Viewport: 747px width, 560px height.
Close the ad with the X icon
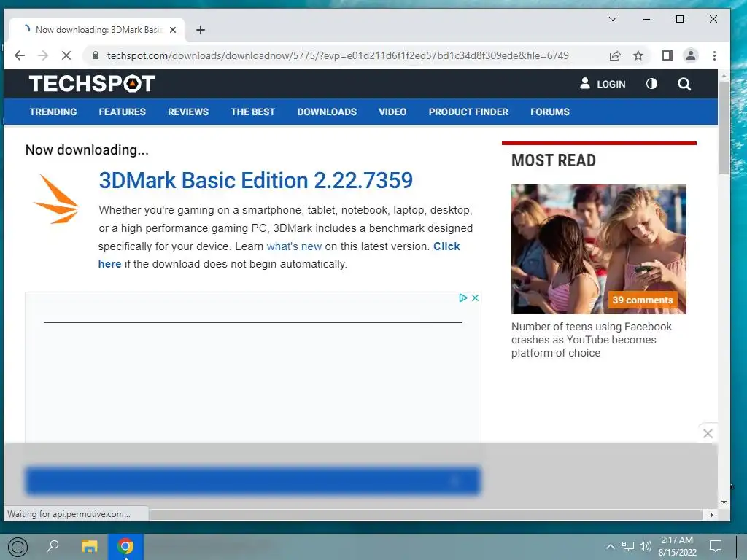pos(475,297)
